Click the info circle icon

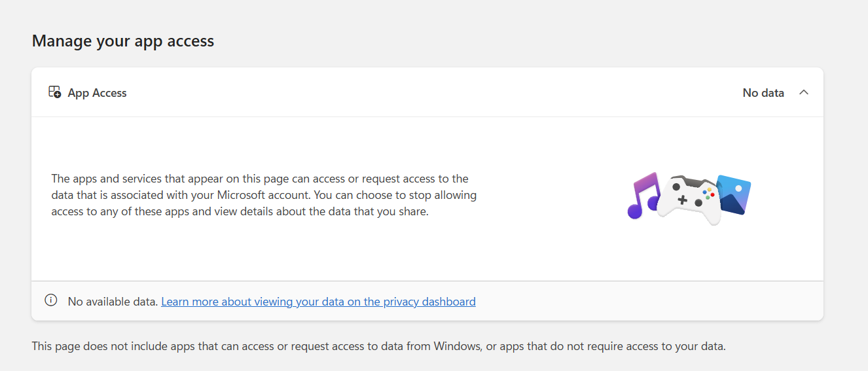(x=50, y=300)
